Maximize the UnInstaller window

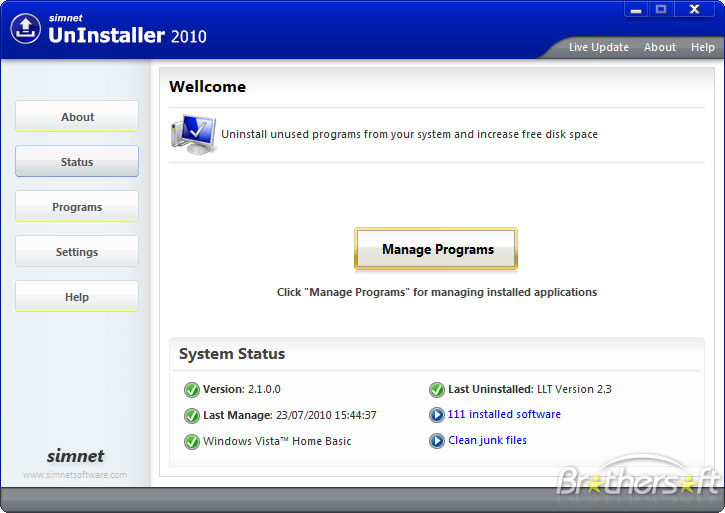(x=661, y=9)
